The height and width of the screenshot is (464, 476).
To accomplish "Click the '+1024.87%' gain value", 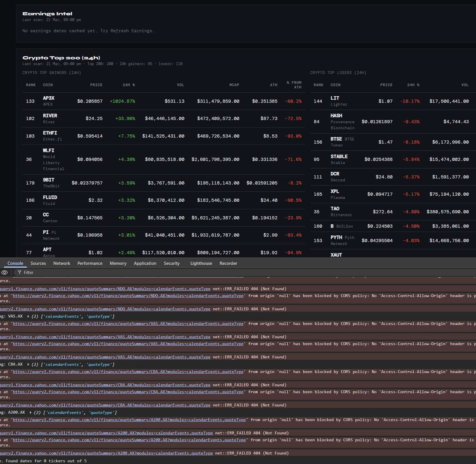I will [123, 101].
